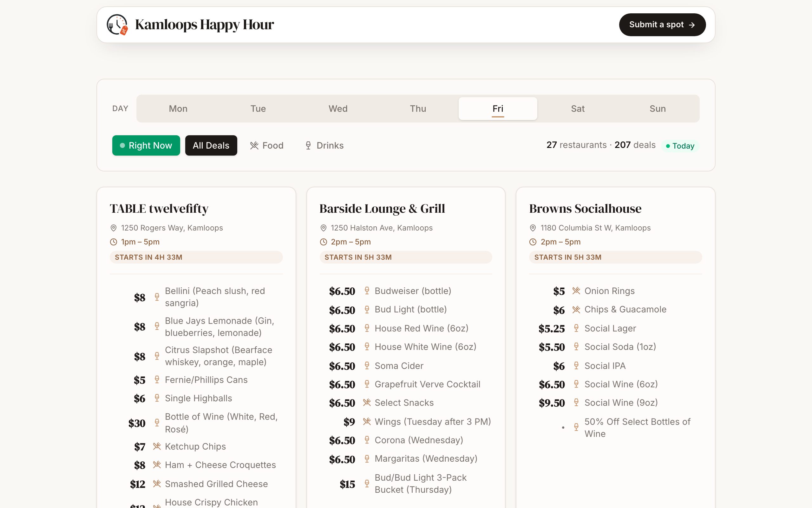This screenshot has height=508, width=812.
Task: Click the food icon beside Ketchup Chips
Action: 157,446
